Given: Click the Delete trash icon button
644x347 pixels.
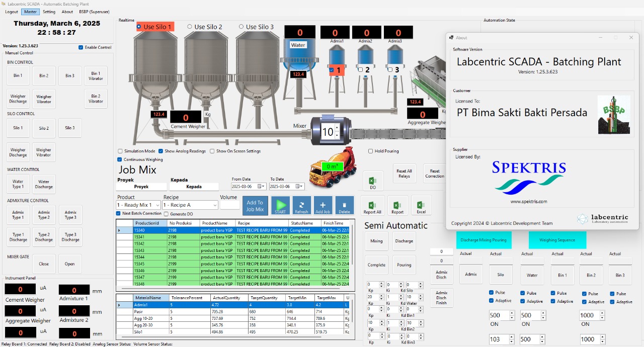Looking at the screenshot, I should 345,205.
